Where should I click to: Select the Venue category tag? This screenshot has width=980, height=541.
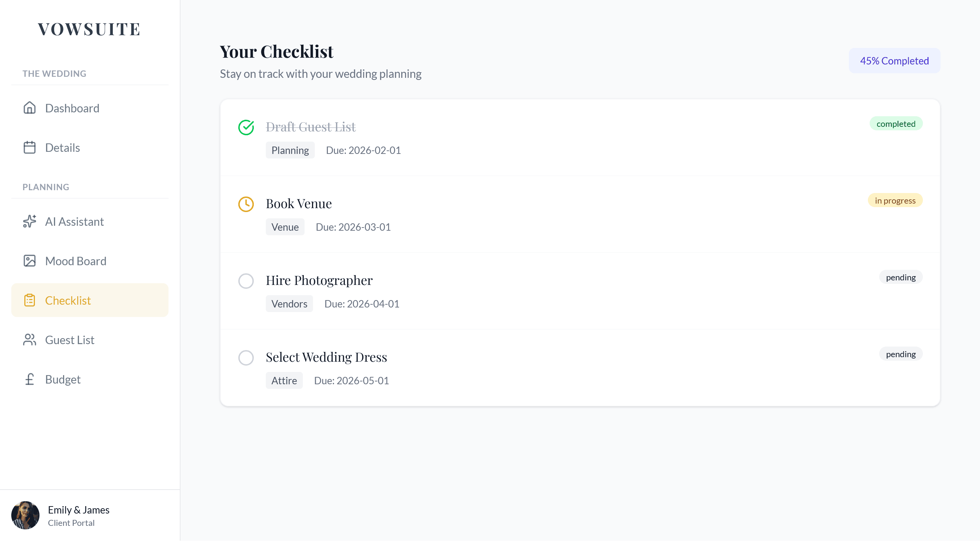pos(285,226)
